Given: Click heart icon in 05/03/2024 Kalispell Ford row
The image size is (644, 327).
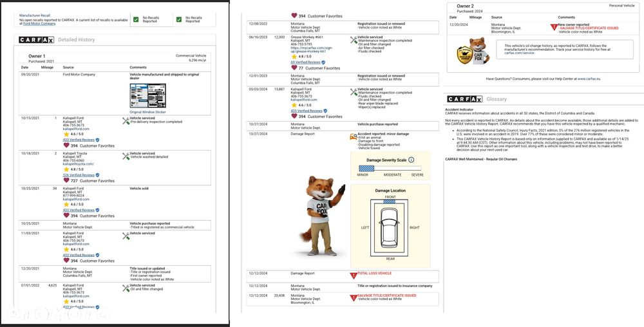Looking at the screenshot, I should (294, 116).
